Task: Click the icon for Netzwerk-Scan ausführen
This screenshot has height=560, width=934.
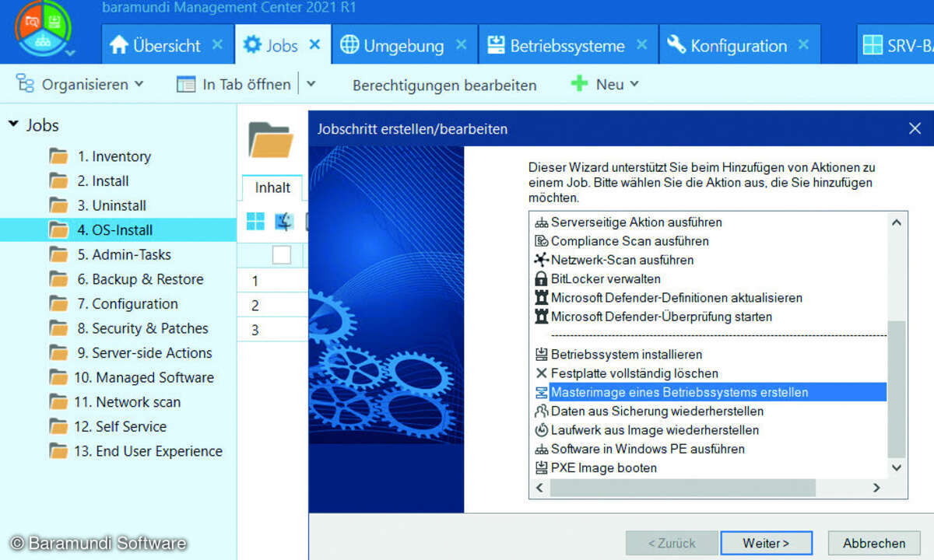Action: 542,260
